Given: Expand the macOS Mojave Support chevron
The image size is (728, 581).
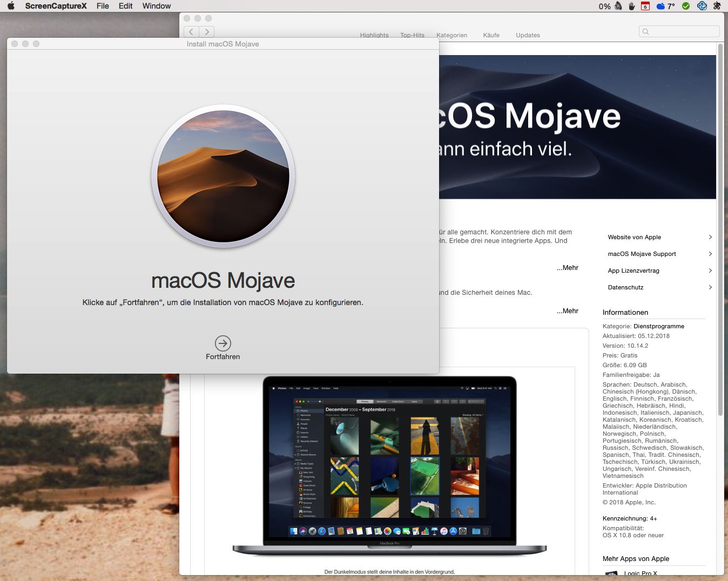Looking at the screenshot, I should click(x=710, y=254).
